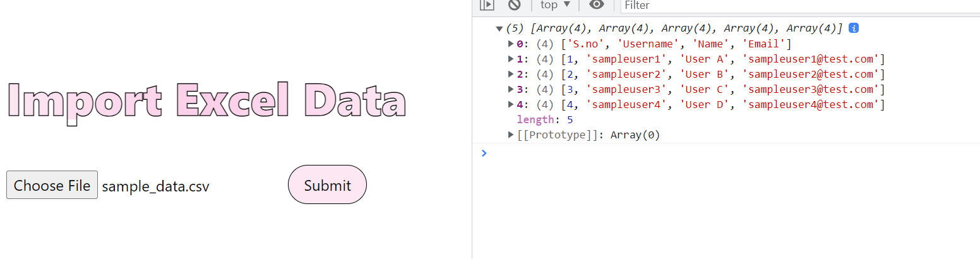The height and width of the screenshot is (259, 980).
Task: Select the length property line
Action: tap(544, 119)
